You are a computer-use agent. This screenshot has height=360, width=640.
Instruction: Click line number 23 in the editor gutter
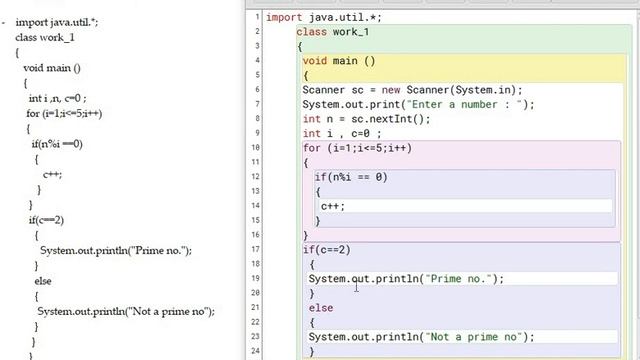coord(256,336)
